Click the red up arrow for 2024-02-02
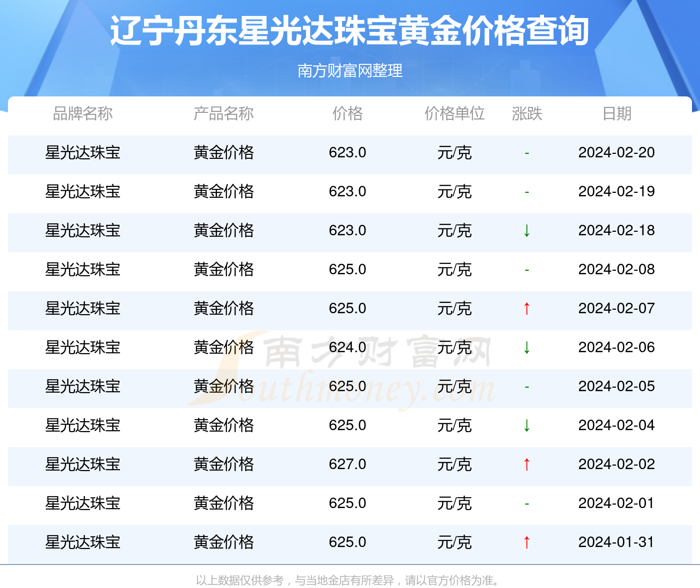Screen dimensions: 700x588 (x=527, y=464)
